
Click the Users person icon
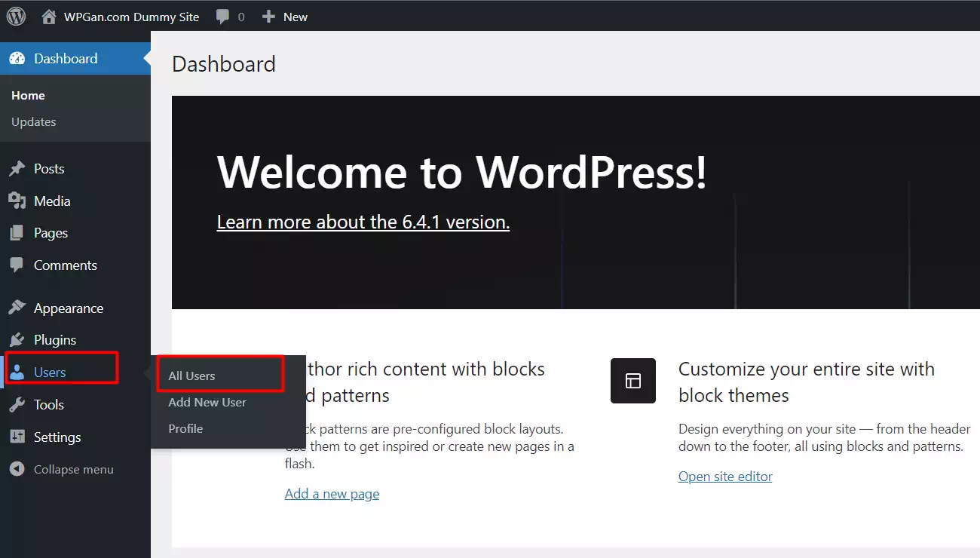pyautogui.click(x=17, y=373)
